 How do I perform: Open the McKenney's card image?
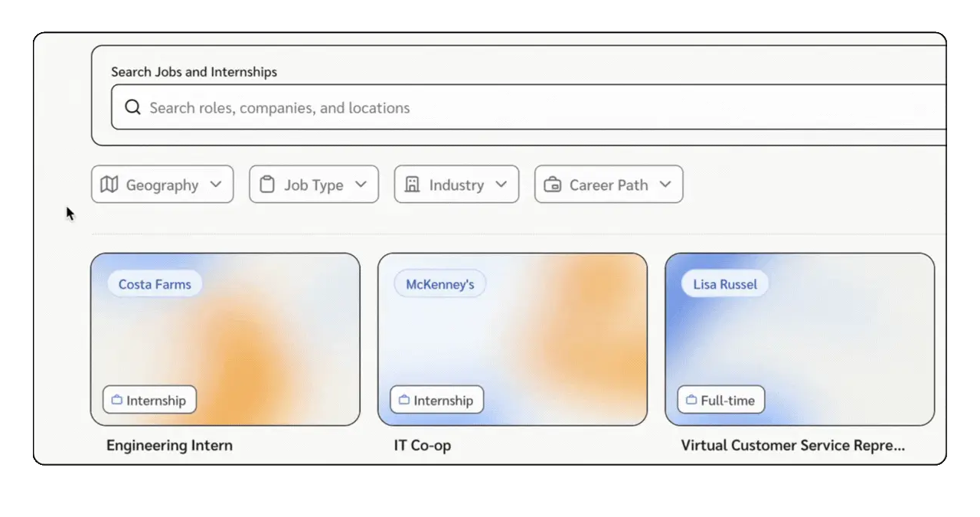tap(512, 339)
